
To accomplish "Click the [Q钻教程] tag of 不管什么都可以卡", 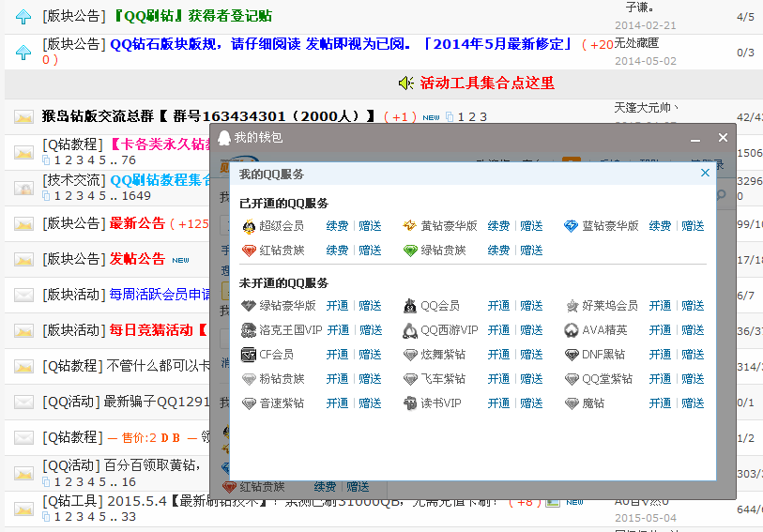I will (x=72, y=366).
